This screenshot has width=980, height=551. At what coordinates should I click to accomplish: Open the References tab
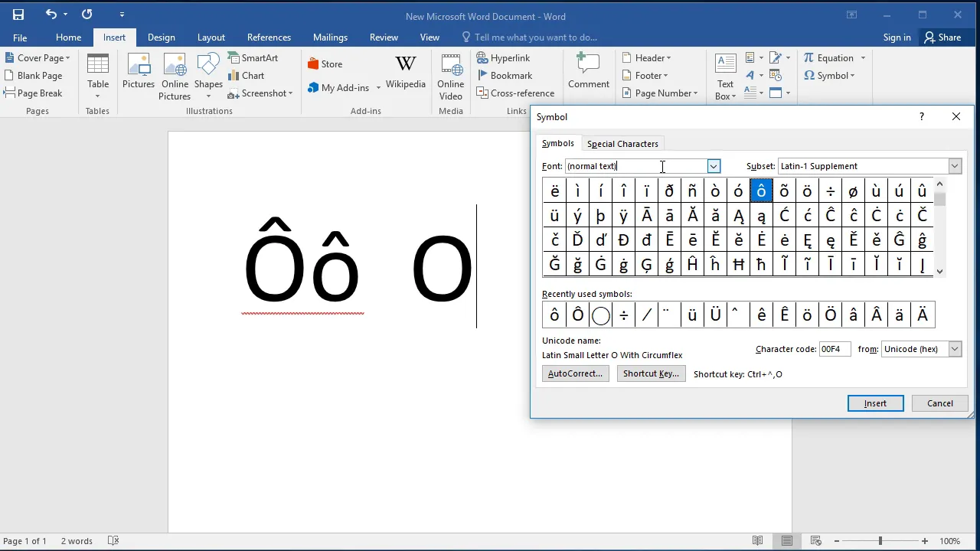click(269, 37)
